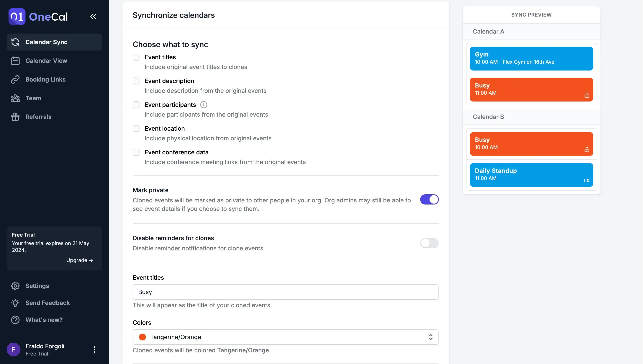Enable Disable reminders for clones toggle
Viewport: 643px width, 364px height.
[x=429, y=243]
